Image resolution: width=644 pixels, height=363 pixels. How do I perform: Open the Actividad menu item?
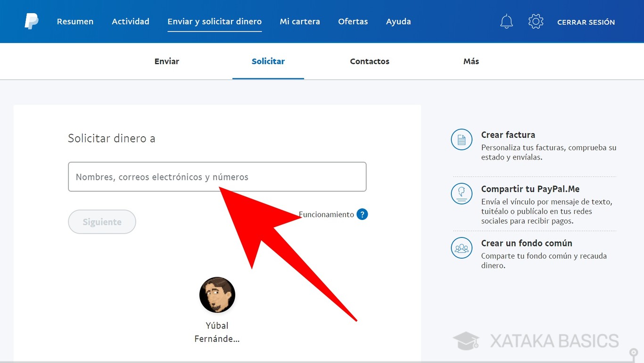pos(131,22)
